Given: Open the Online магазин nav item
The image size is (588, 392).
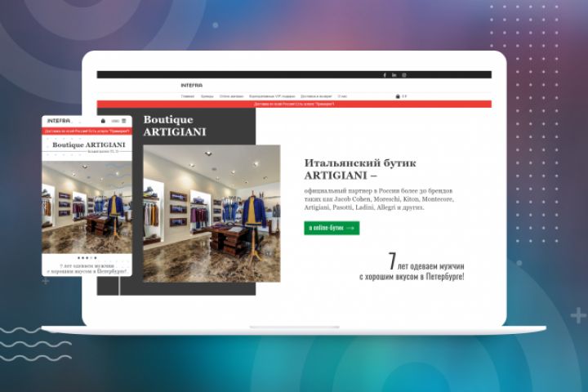Looking at the screenshot, I should (231, 96).
